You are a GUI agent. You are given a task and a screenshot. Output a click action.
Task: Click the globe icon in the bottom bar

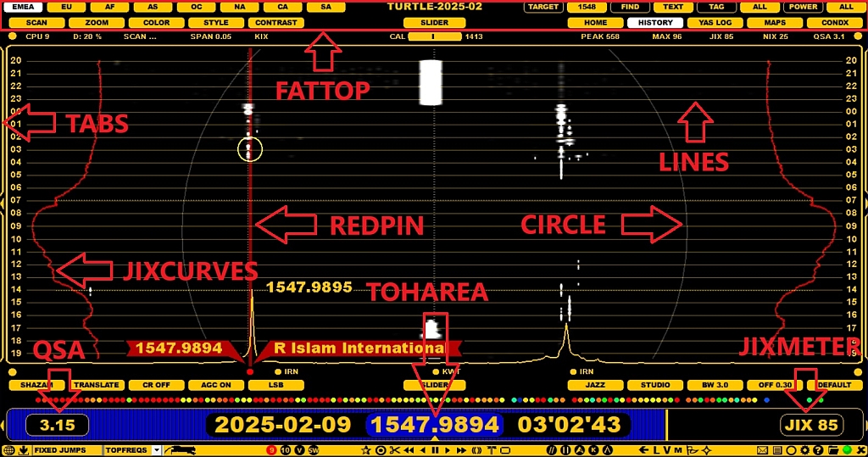tap(8, 450)
